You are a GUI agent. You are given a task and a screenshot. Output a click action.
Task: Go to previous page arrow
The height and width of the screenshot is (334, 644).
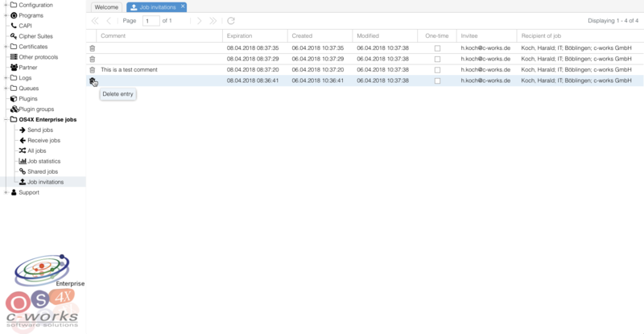coord(109,21)
